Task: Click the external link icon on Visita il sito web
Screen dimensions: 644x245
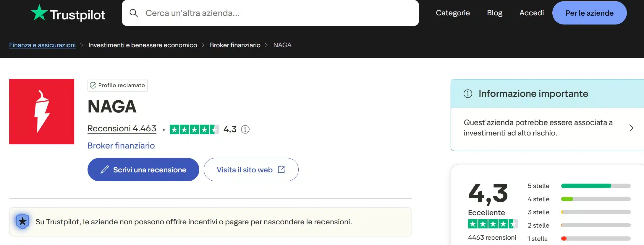Action: [281, 169]
